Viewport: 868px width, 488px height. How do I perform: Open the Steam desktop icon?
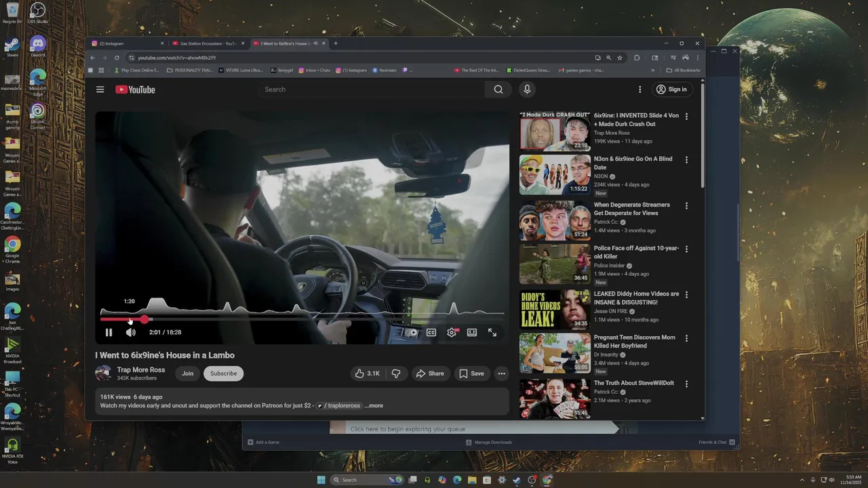pyautogui.click(x=12, y=47)
